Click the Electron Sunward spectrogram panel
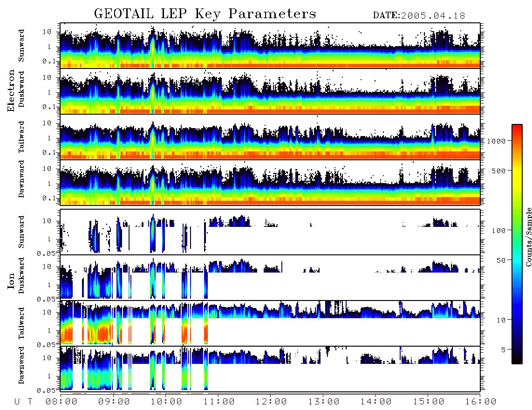 (x=270, y=45)
